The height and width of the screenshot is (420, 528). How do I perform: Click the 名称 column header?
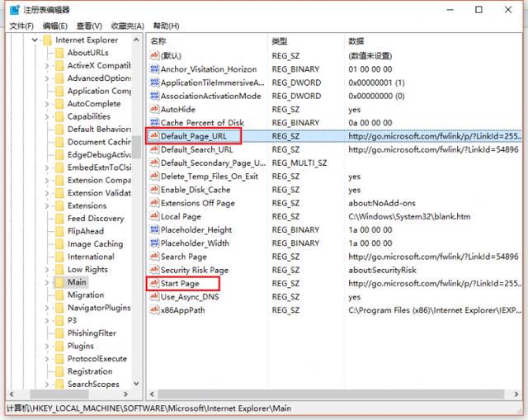tap(158, 41)
